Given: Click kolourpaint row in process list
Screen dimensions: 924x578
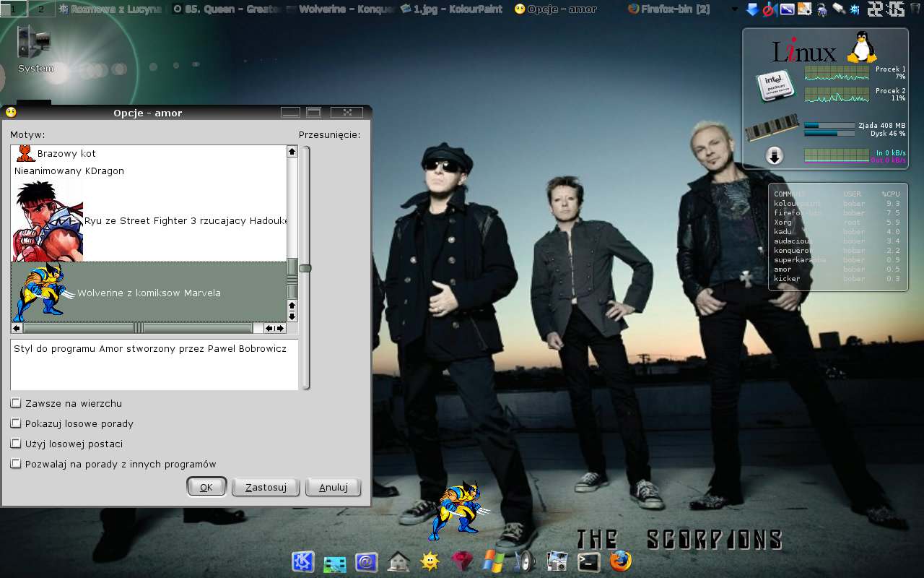Looking at the screenshot, I should 838,204.
